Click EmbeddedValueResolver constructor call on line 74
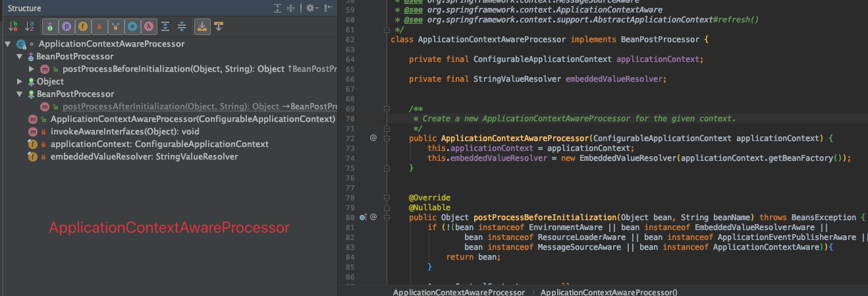 [x=627, y=158]
